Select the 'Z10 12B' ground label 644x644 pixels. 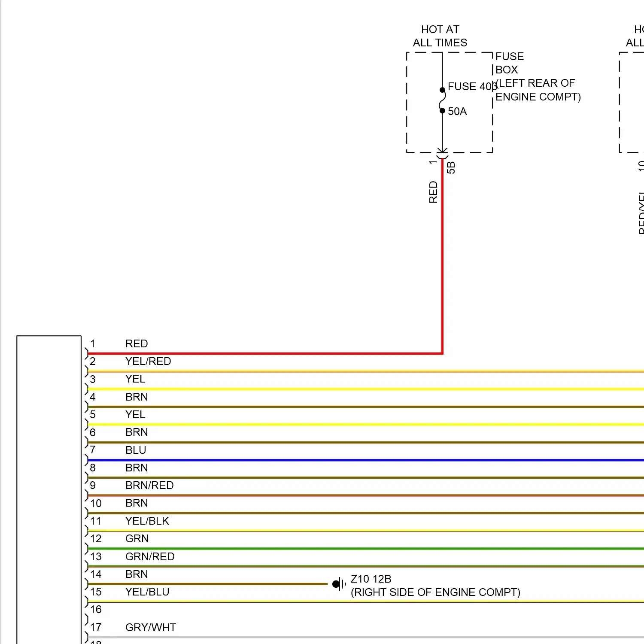pyautogui.click(x=371, y=579)
